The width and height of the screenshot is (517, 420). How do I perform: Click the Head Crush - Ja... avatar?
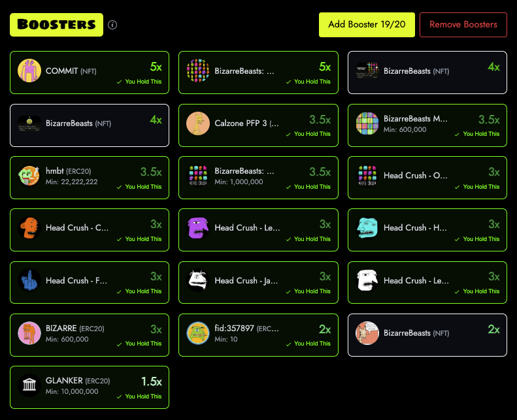(198, 280)
